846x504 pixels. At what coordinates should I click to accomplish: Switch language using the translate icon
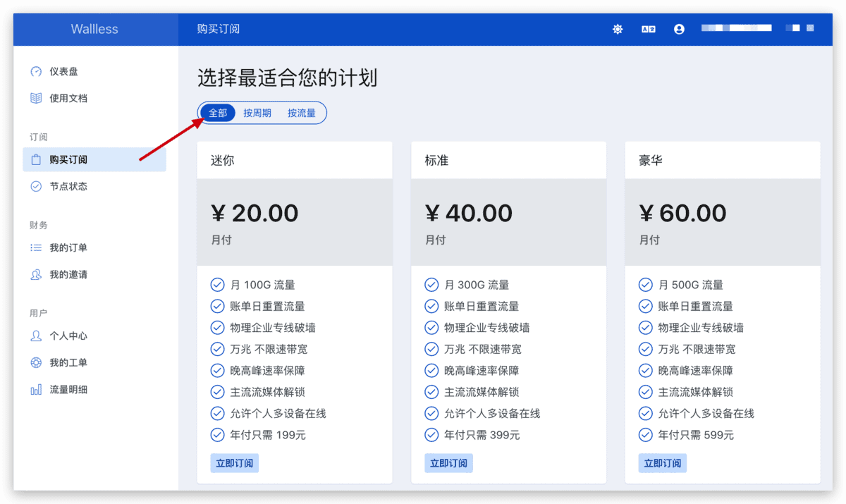coord(649,29)
